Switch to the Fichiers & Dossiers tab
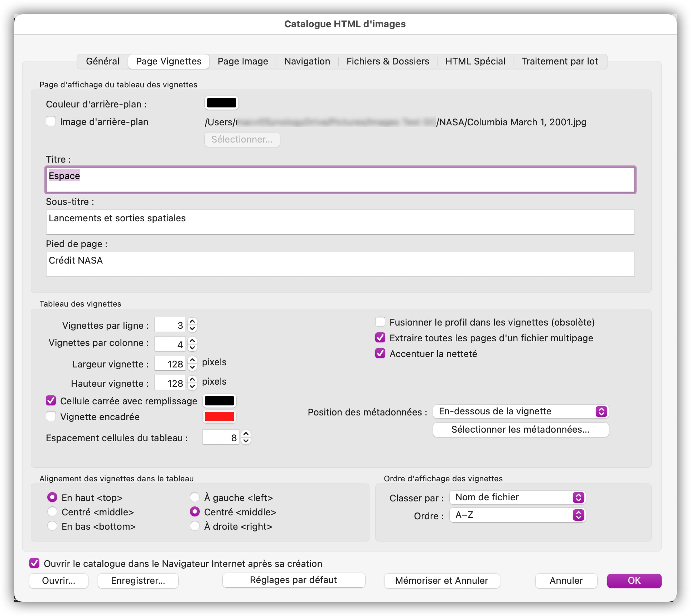The width and height of the screenshot is (691, 616). click(x=387, y=61)
